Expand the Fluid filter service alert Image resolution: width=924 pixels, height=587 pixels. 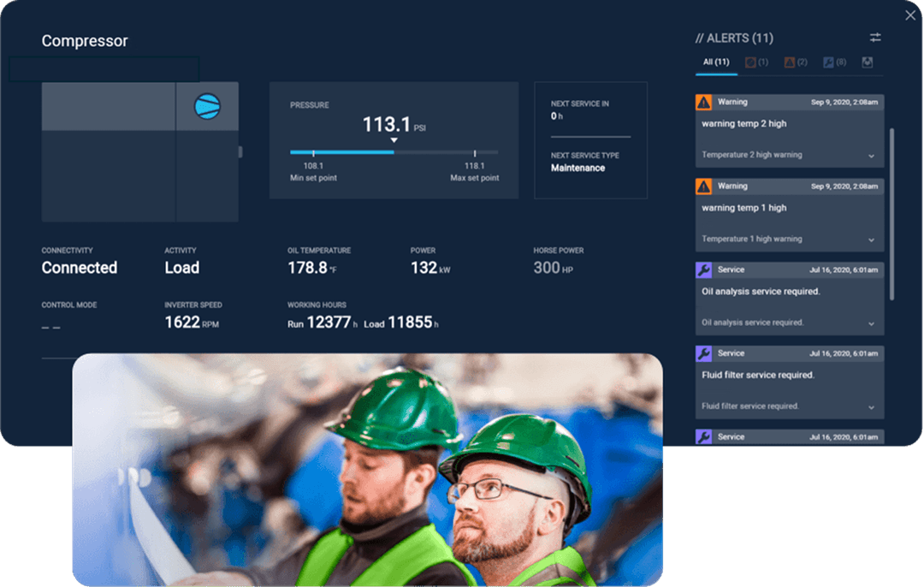[x=871, y=407]
